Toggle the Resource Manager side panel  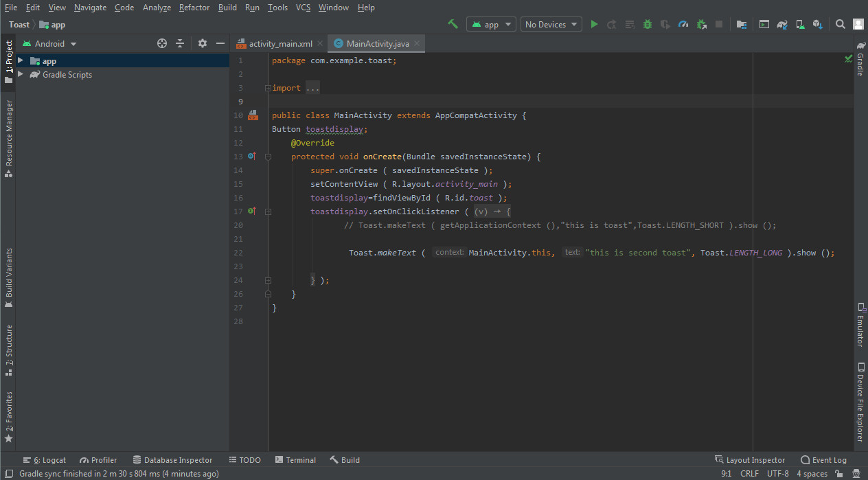click(x=8, y=139)
